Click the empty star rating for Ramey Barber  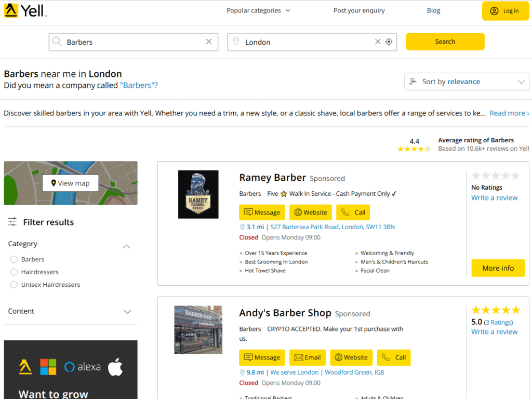point(496,176)
